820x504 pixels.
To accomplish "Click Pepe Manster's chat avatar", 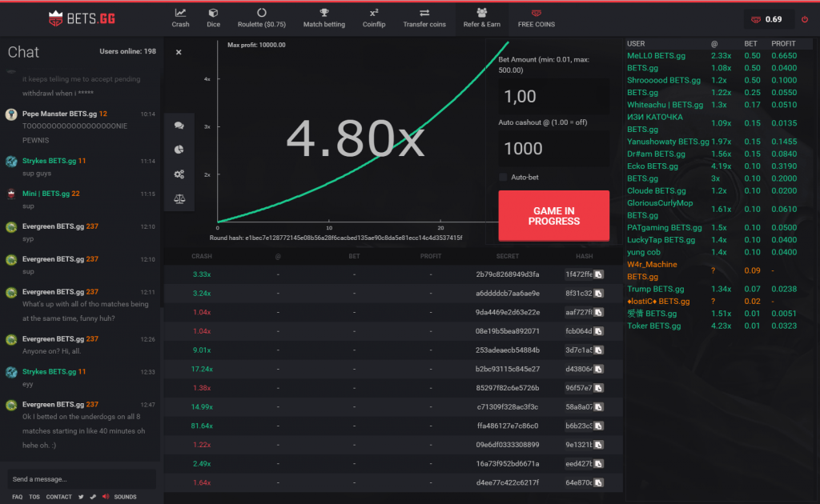I will coord(11,114).
